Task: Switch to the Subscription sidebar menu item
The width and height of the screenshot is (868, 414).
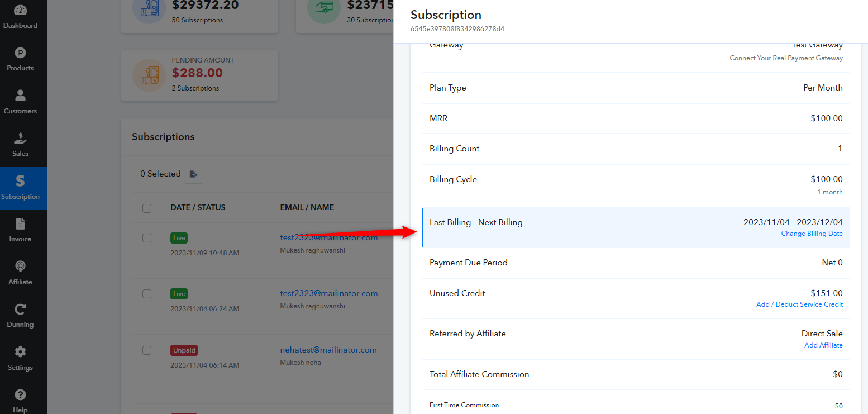Action: [x=20, y=188]
